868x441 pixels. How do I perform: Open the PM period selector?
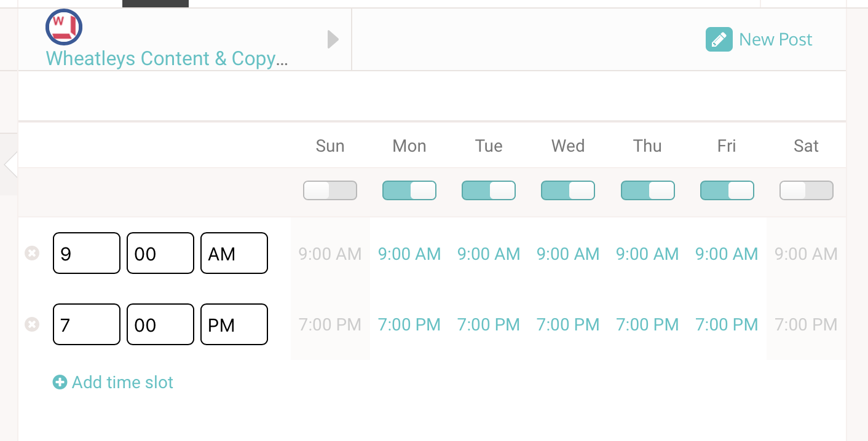pos(234,324)
